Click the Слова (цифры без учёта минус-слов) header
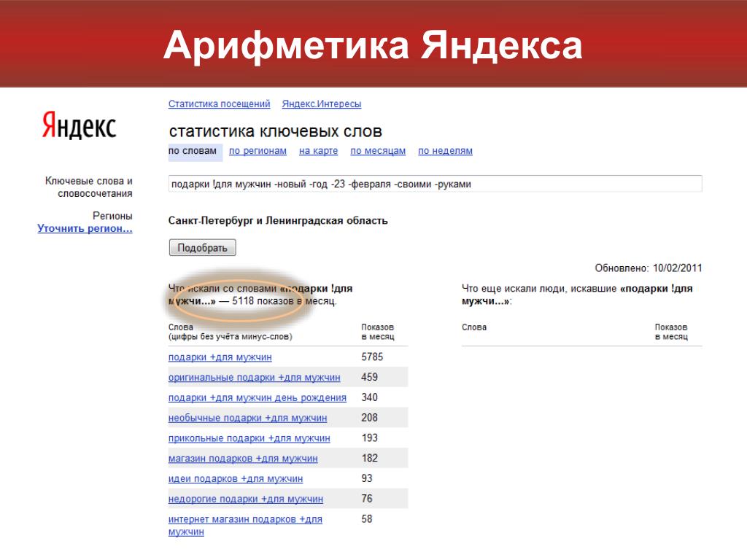This screenshot has width=747, height=560. click(x=230, y=332)
